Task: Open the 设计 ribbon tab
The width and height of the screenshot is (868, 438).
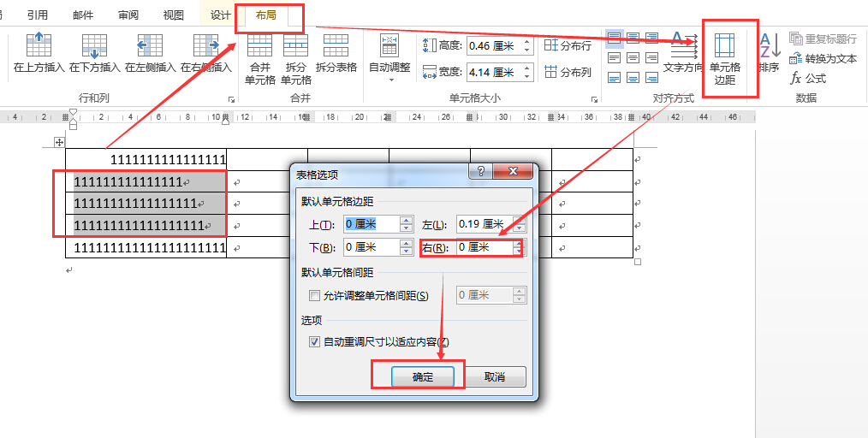Action: [221, 15]
